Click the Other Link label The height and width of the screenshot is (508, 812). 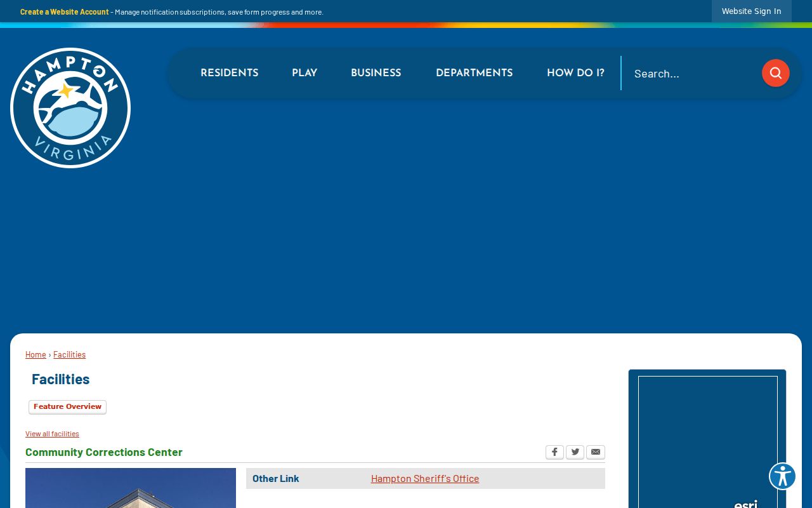pyautogui.click(x=275, y=478)
